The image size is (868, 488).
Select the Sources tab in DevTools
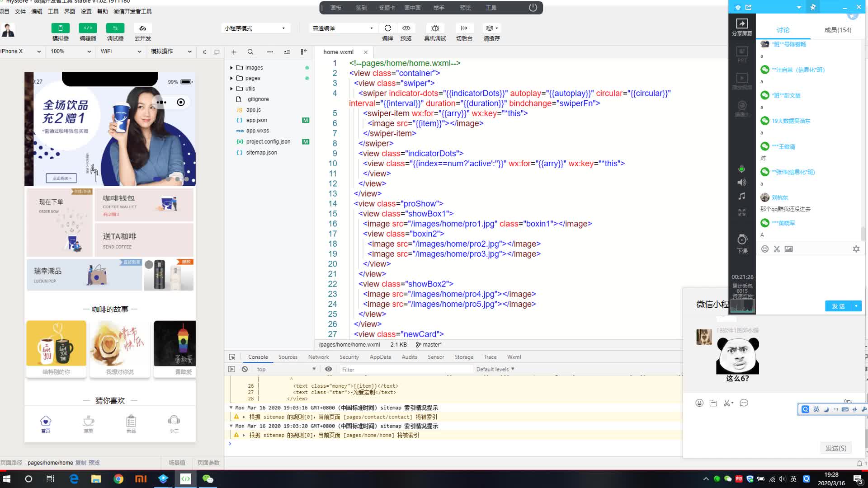click(288, 357)
